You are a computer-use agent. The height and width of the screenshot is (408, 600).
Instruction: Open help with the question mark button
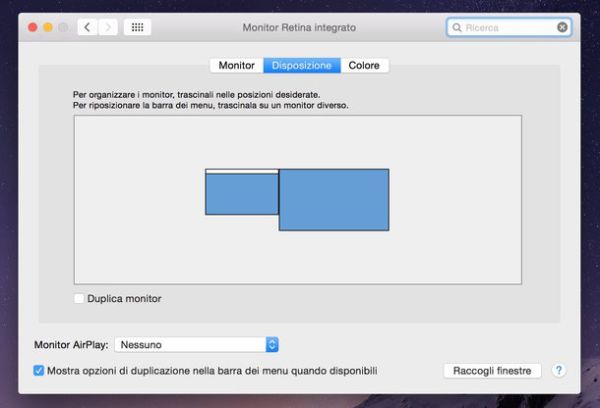pyautogui.click(x=558, y=371)
